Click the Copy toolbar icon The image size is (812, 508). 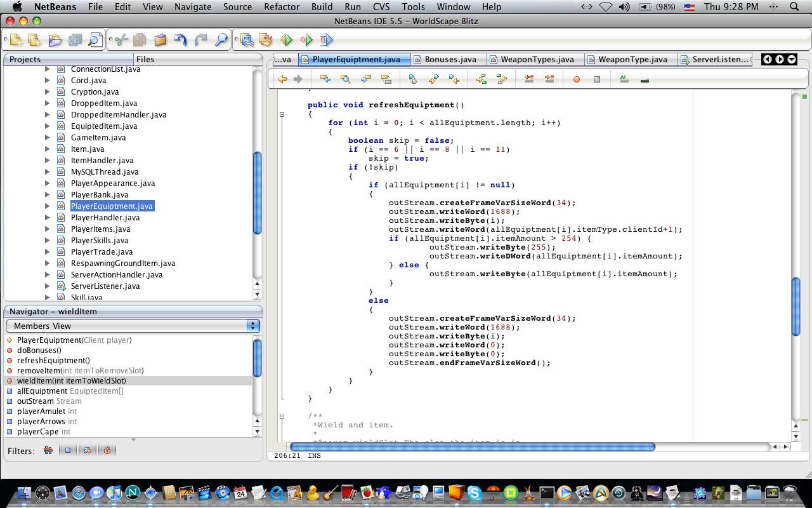(x=140, y=41)
